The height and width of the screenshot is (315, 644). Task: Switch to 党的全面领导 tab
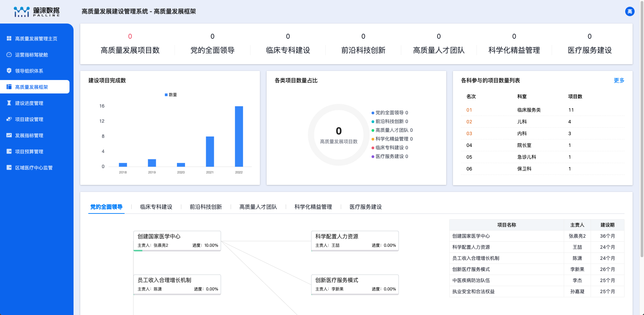[x=106, y=207]
